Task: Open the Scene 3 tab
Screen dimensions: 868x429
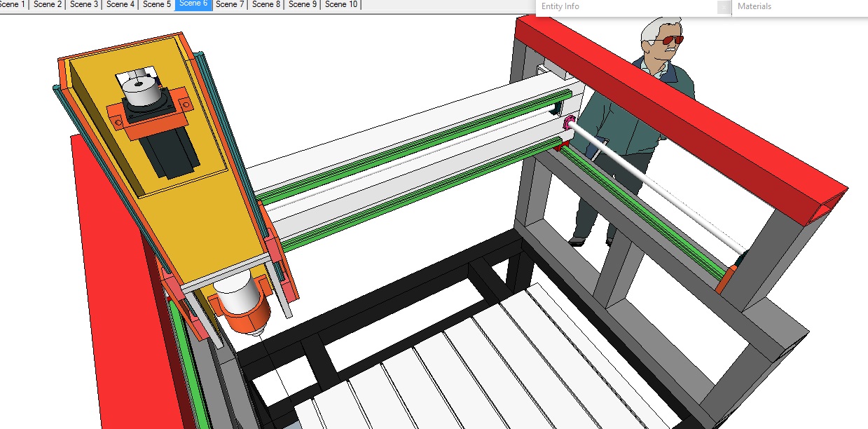Action: click(x=83, y=4)
